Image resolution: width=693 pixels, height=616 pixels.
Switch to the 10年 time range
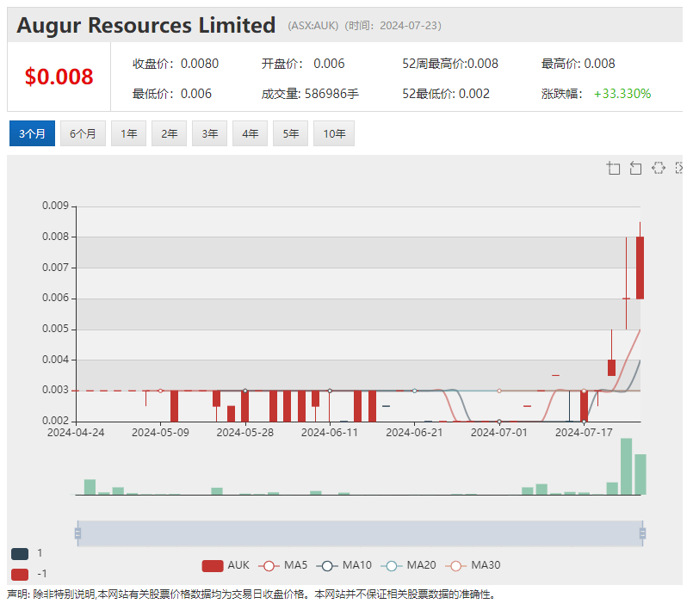334,133
